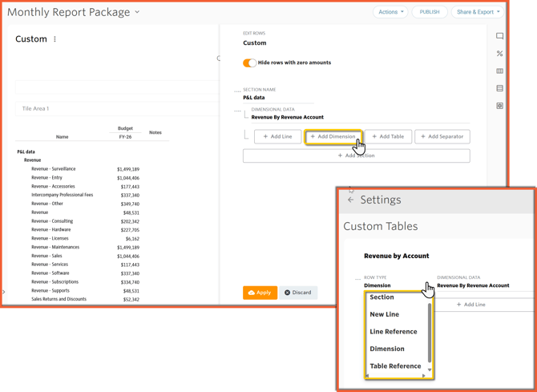Expand the Monthly Report Package title dropdown
The image size is (537, 392).
point(137,12)
